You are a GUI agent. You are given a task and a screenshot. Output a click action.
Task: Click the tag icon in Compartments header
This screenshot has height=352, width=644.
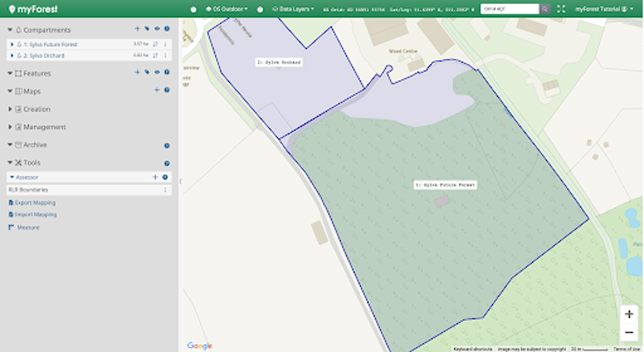pyautogui.click(x=147, y=29)
